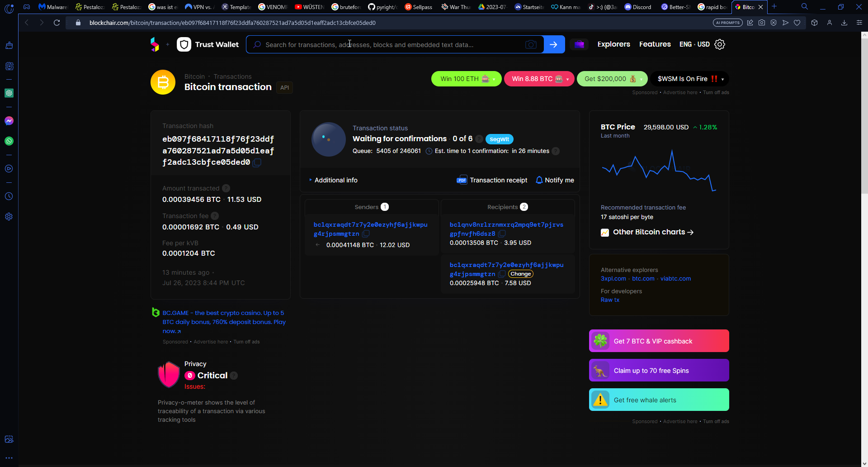Download the Transaction receipt PDF
Image resolution: width=868 pixels, height=467 pixels.
coord(492,180)
